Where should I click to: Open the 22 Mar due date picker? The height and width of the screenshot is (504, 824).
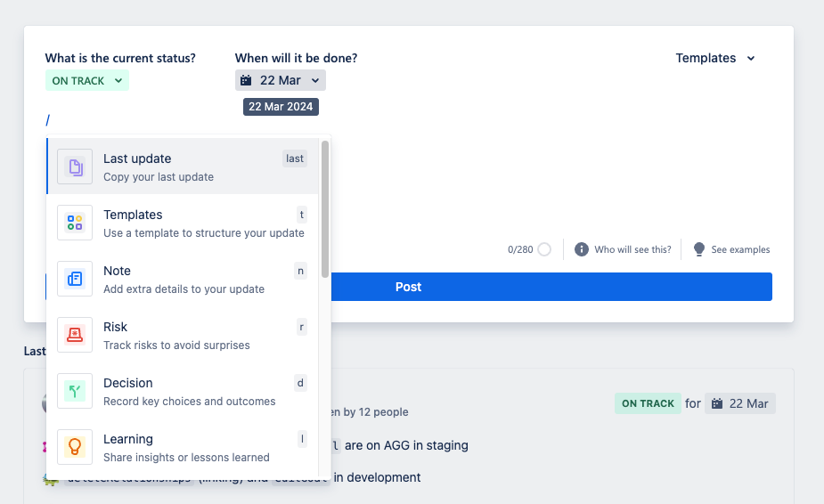281,81
